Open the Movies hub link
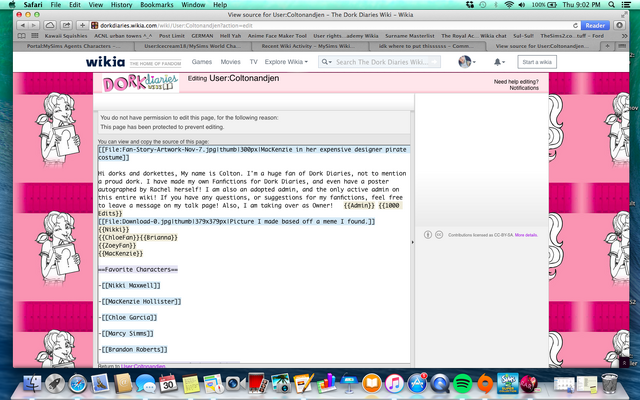Screen dimensions: 640x400 [x=230, y=62]
